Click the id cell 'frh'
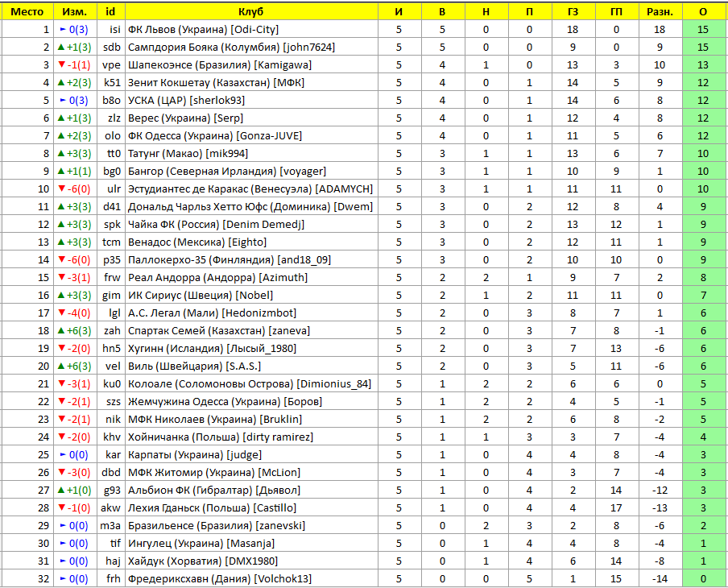This screenshot has height=588, width=728. tap(111, 578)
